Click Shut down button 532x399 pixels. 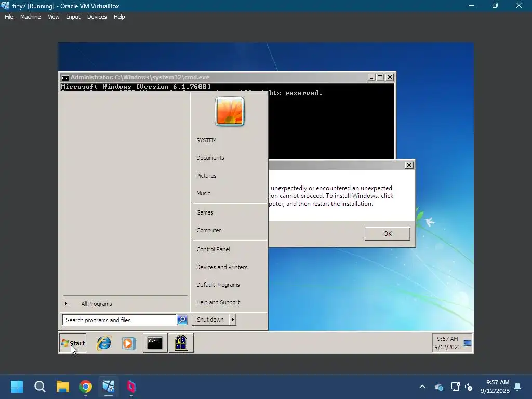[x=210, y=320]
